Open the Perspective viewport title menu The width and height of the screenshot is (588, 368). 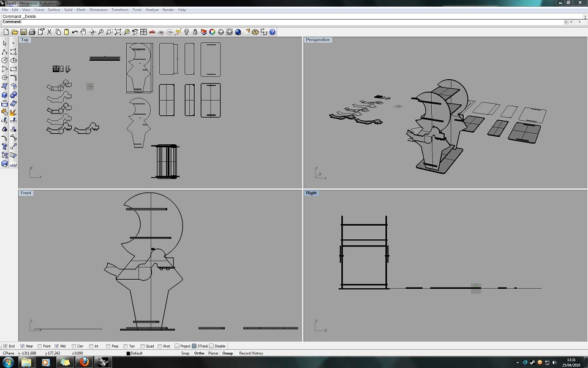318,40
